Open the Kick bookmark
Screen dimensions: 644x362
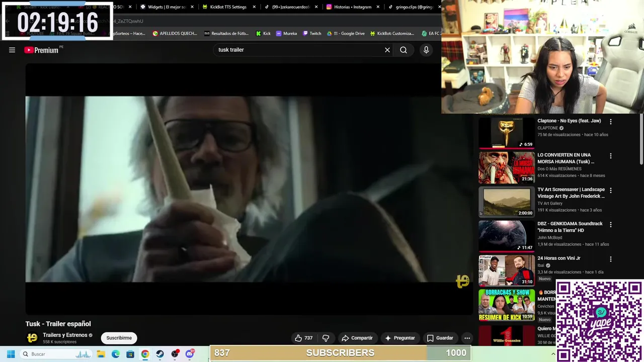coord(263,34)
